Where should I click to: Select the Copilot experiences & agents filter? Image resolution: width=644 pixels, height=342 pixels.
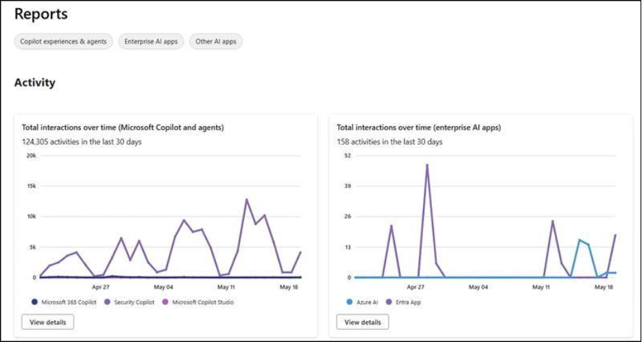click(63, 42)
